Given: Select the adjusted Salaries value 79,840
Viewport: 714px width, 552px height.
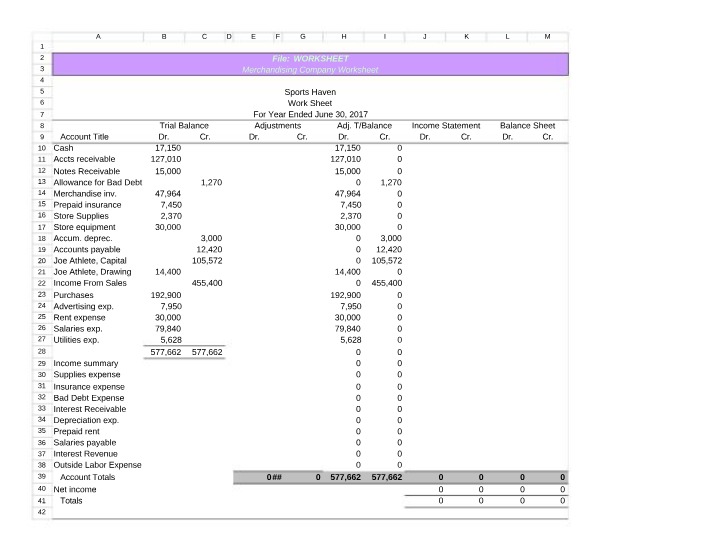Looking at the screenshot, I should coord(348,329).
